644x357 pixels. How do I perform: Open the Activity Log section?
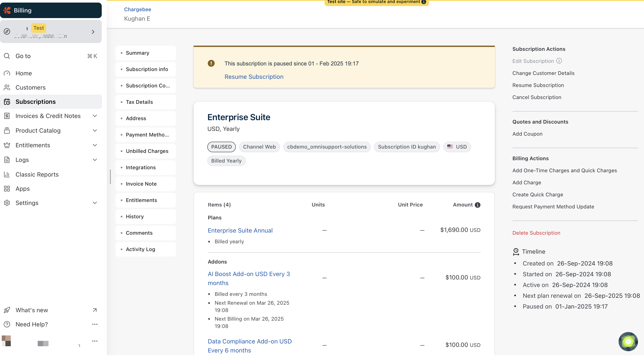(140, 249)
